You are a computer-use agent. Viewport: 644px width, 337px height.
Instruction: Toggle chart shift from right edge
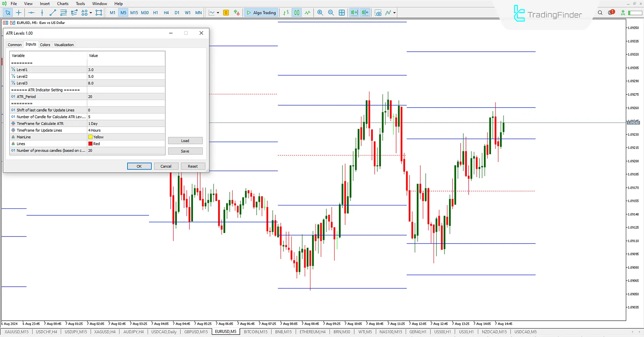pos(365,13)
